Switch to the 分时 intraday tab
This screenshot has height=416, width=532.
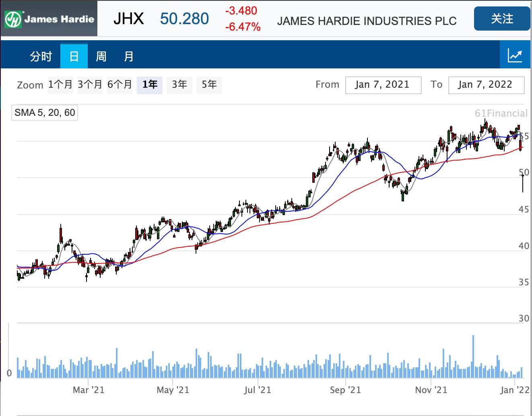pyautogui.click(x=41, y=56)
